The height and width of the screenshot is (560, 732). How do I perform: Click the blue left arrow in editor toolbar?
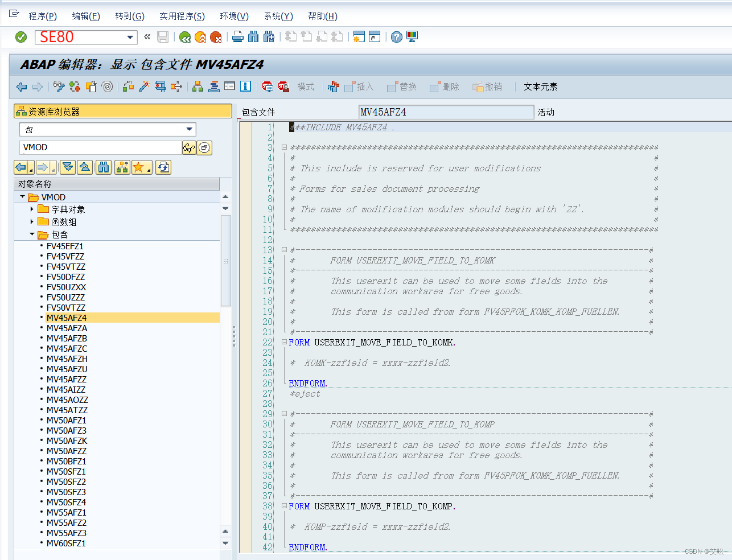[x=22, y=87]
